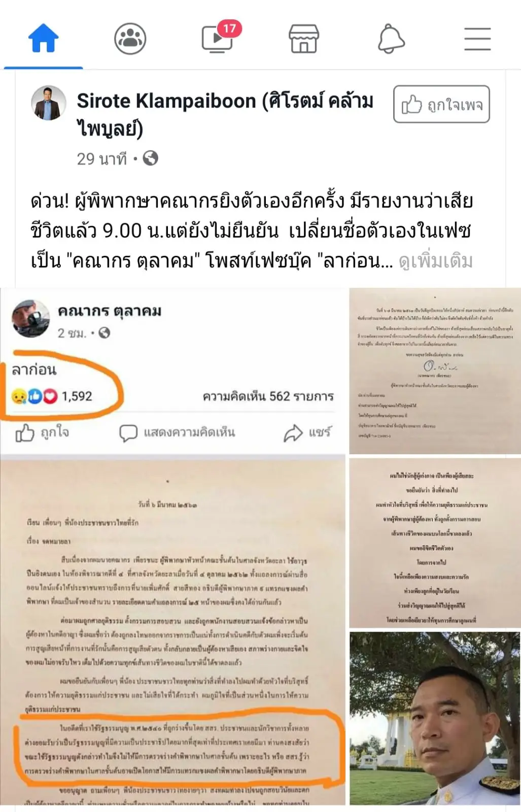
Task: Click the 1,592 reactions count
Action: (x=77, y=396)
